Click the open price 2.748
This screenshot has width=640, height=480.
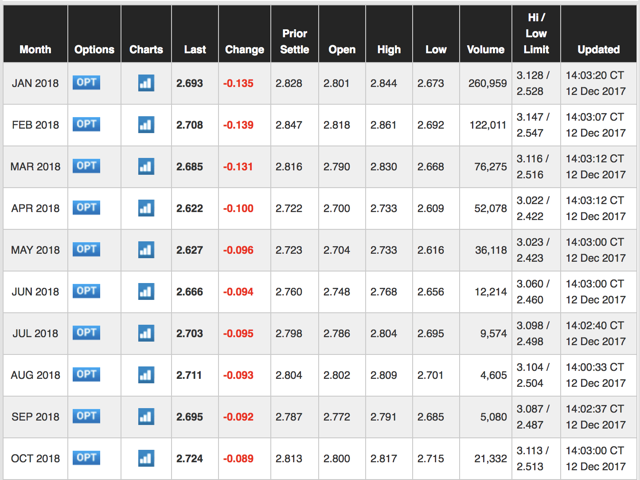(x=337, y=292)
